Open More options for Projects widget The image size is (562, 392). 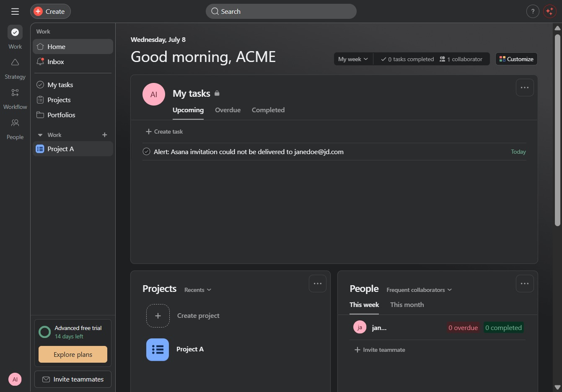click(318, 284)
